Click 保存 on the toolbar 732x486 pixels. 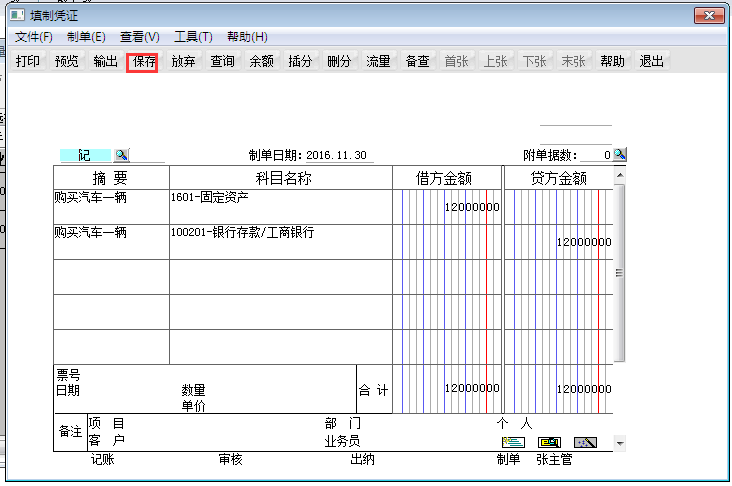tap(144, 61)
